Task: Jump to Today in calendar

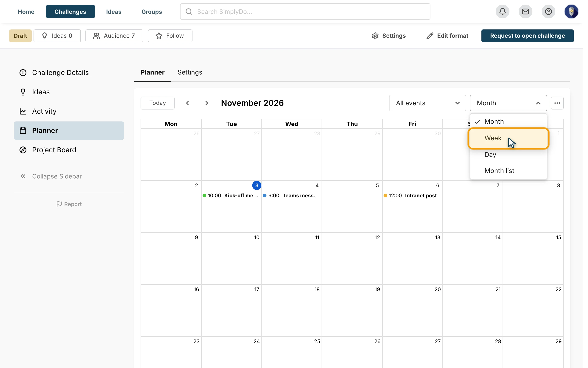Action: click(x=157, y=103)
